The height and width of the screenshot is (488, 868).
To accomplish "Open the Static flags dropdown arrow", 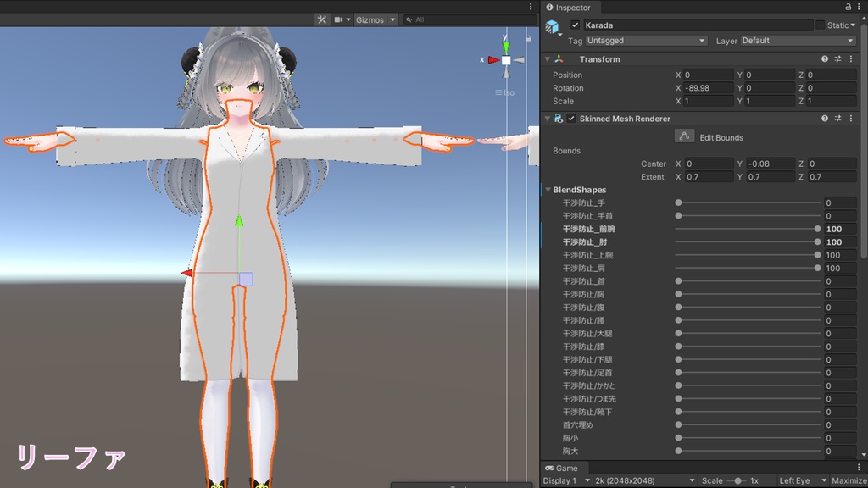I will pos(853,25).
